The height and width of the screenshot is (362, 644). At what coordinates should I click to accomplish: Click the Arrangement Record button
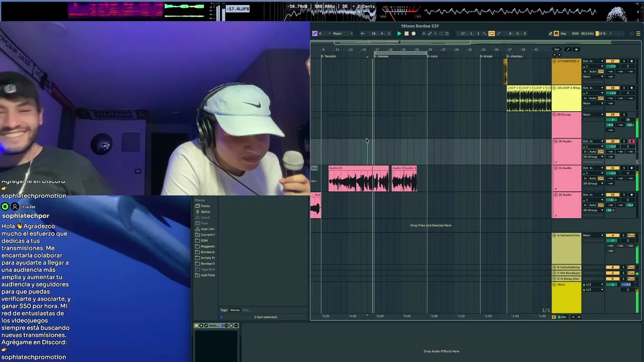point(414,34)
